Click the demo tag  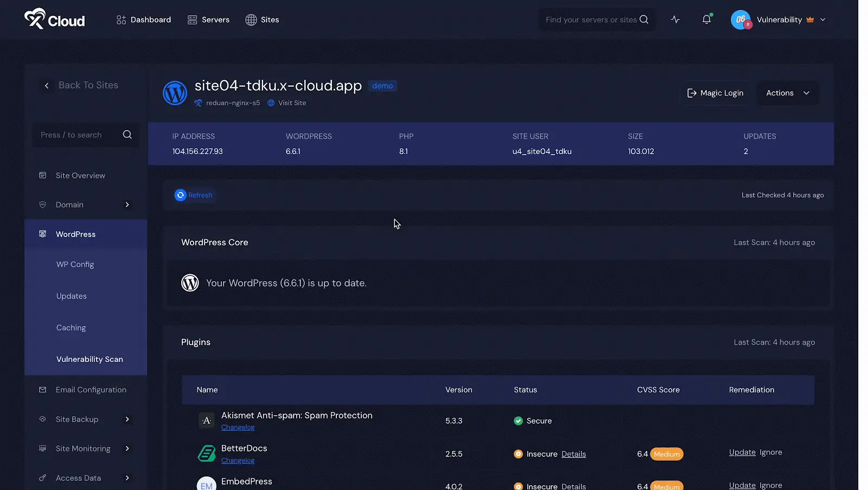coord(382,86)
